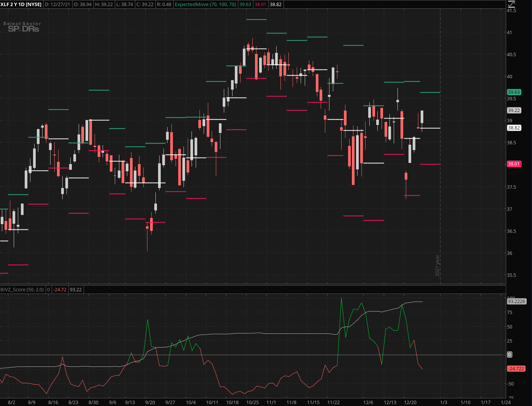Click the 39.22 last price axis bubble
This screenshot has width=532, height=406.
pyautogui.click(x=514, y=111)
